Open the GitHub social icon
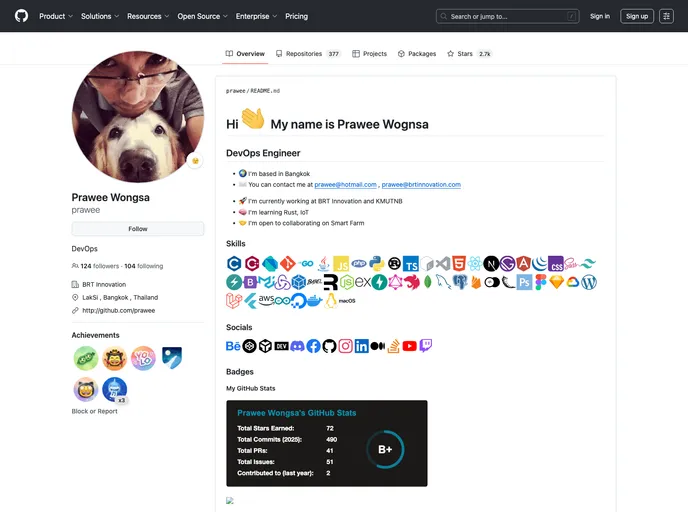 click(330, 346)
